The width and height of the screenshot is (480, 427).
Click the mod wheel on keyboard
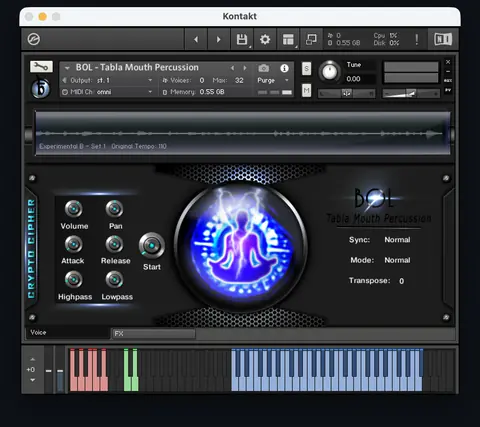tap(60, 370)
